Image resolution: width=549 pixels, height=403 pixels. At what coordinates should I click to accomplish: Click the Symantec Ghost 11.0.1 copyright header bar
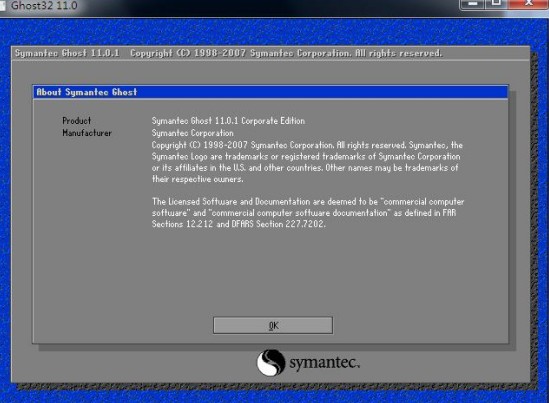click(271, 53)
